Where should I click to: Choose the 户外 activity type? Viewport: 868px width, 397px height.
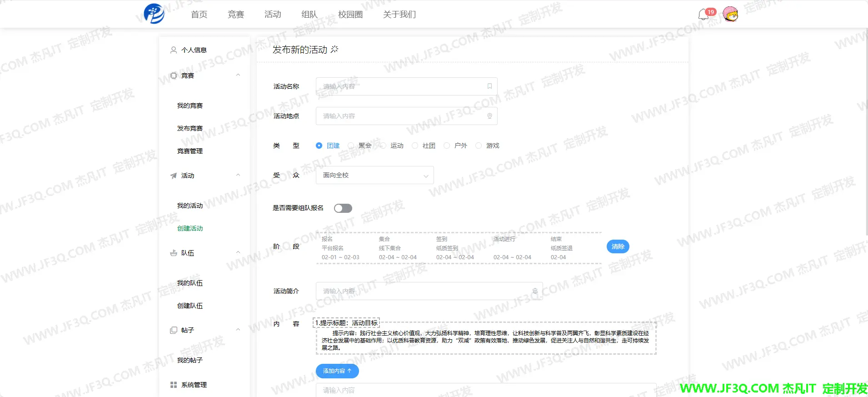(x=447, y=146)
